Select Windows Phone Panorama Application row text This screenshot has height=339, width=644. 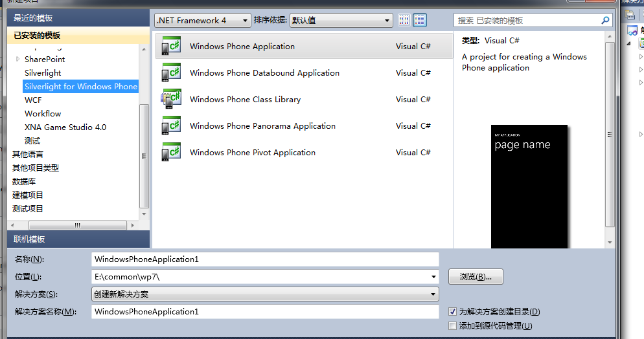pos(262,126)
